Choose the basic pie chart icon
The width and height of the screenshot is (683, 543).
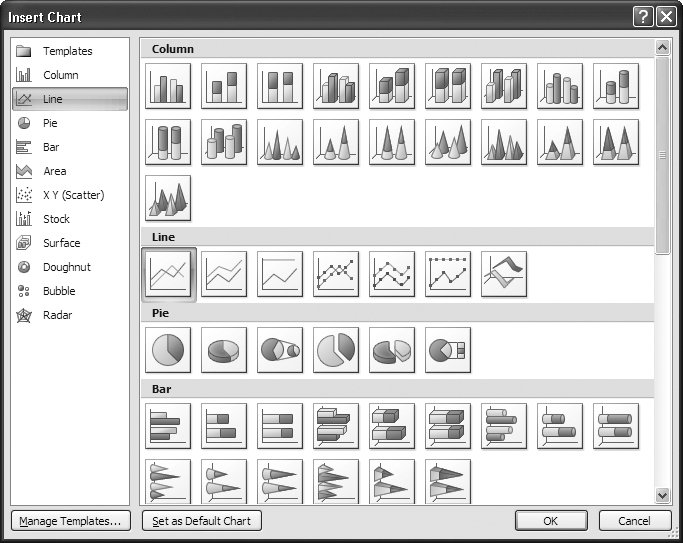coord(168,349)
